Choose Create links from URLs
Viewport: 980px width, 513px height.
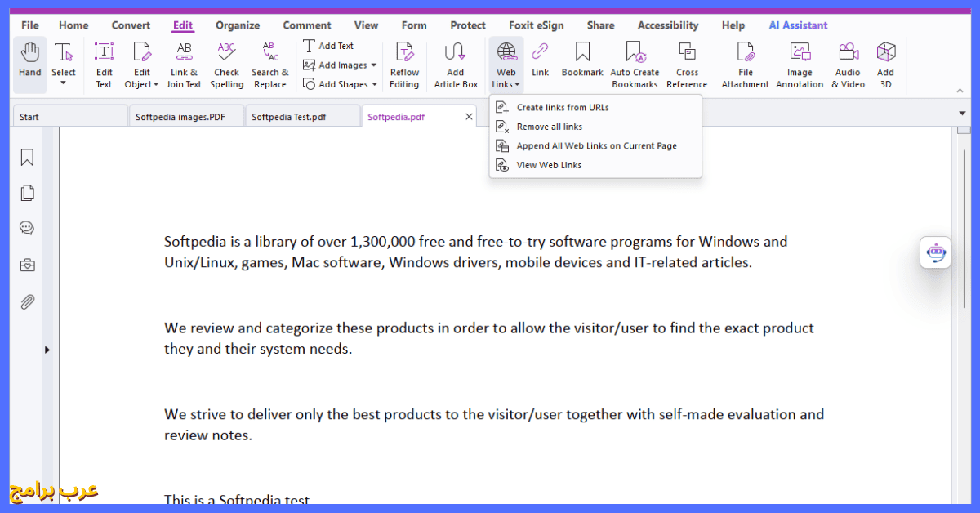pyautogui.click(x=595, y=107)
